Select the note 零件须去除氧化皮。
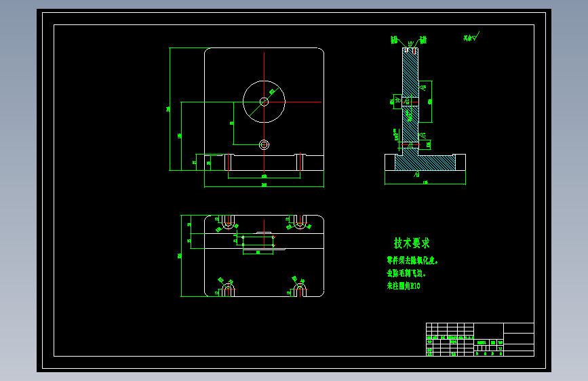 412,260
